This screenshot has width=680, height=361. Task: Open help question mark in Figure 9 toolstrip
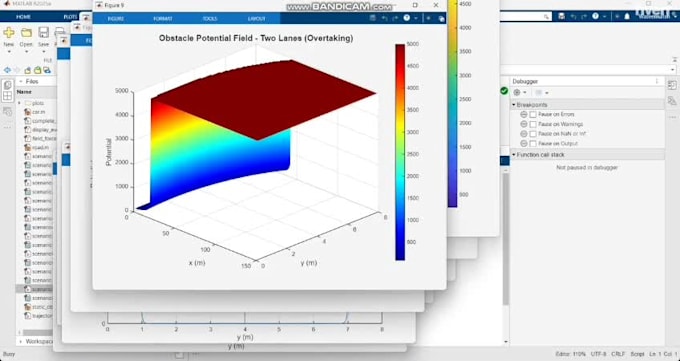pyautogui.click(x=406, y=18)
